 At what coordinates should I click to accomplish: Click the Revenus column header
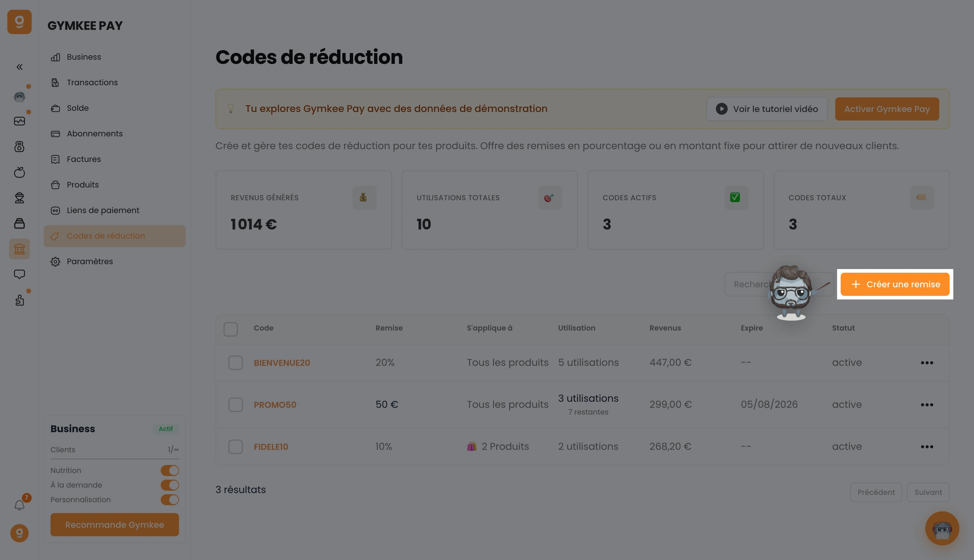pos(665,328)
